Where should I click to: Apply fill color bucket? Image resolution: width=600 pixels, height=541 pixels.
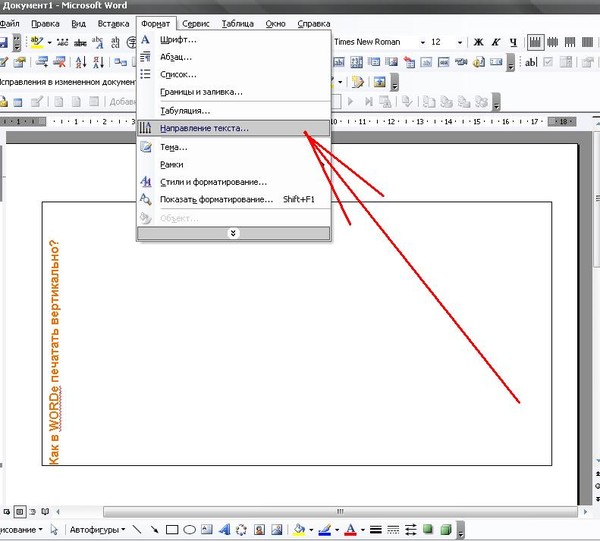coord(299,530)
